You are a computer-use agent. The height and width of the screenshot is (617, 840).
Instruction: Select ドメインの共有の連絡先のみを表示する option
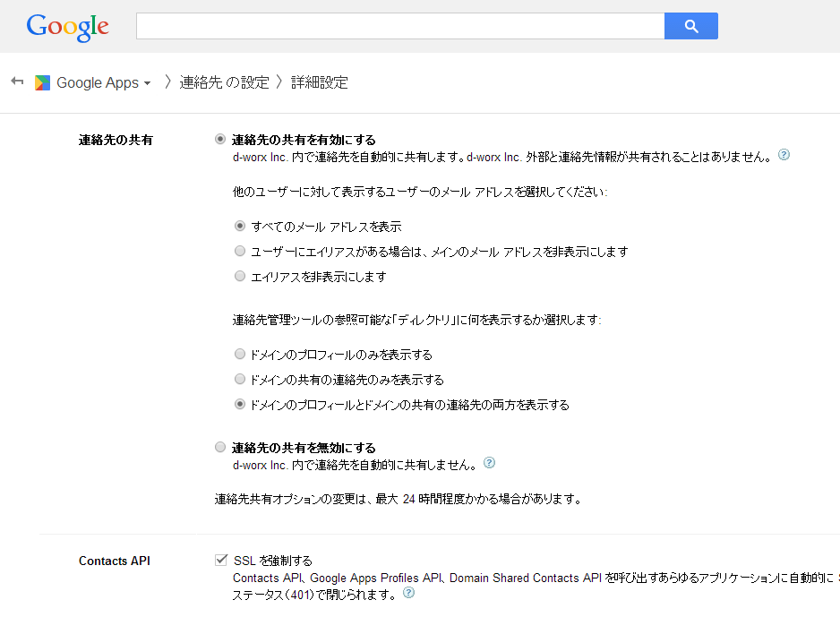(239, 379)
